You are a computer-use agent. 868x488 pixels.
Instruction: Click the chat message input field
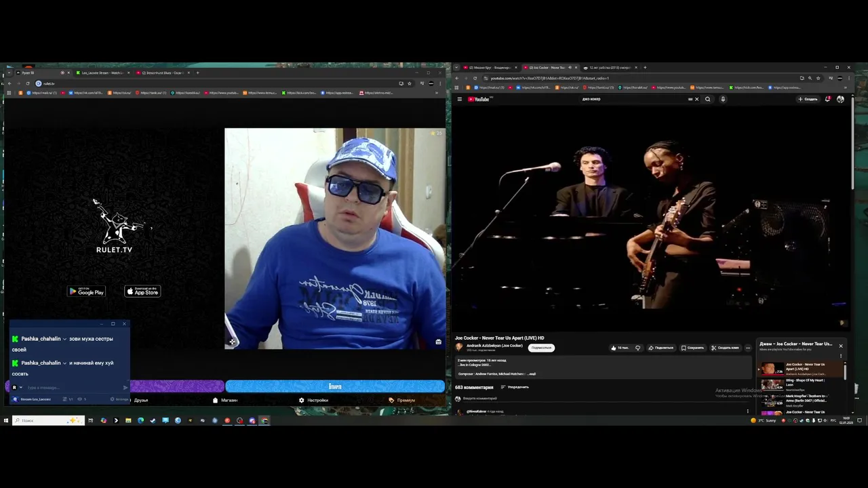click(73, 388)
